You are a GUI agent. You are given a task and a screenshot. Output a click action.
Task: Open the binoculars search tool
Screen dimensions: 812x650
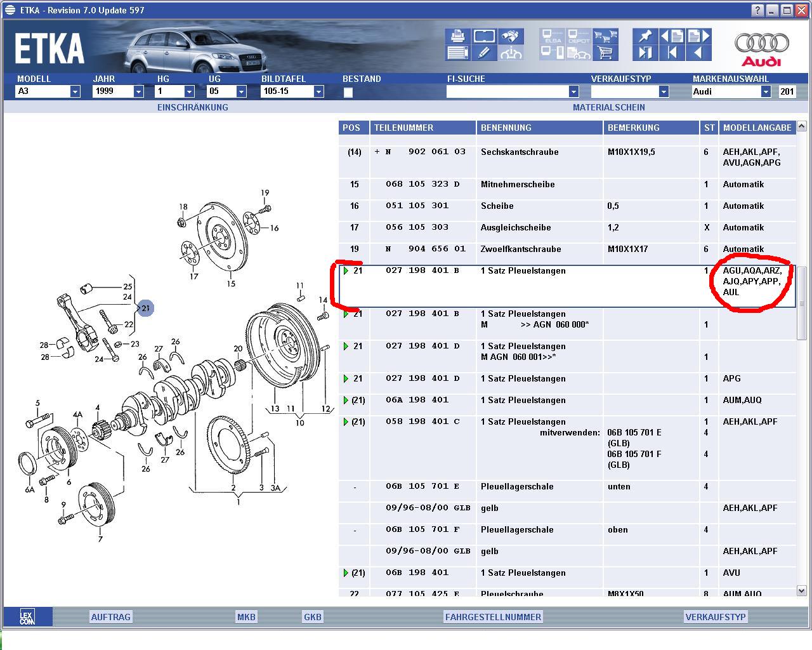(x=510, y=36)
